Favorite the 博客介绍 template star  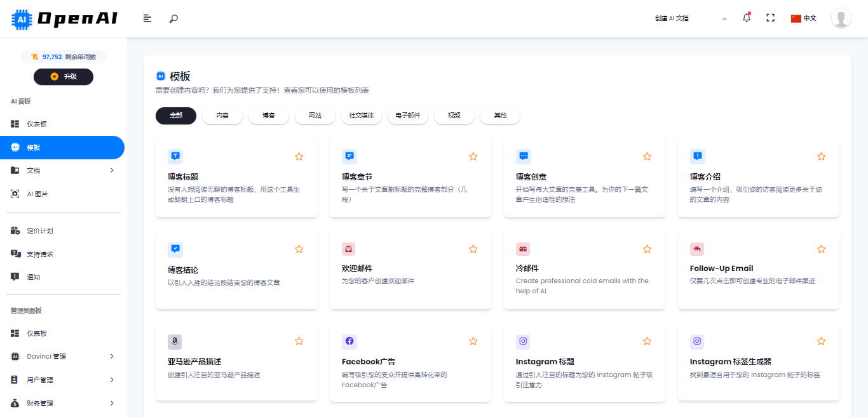[822, 156]
